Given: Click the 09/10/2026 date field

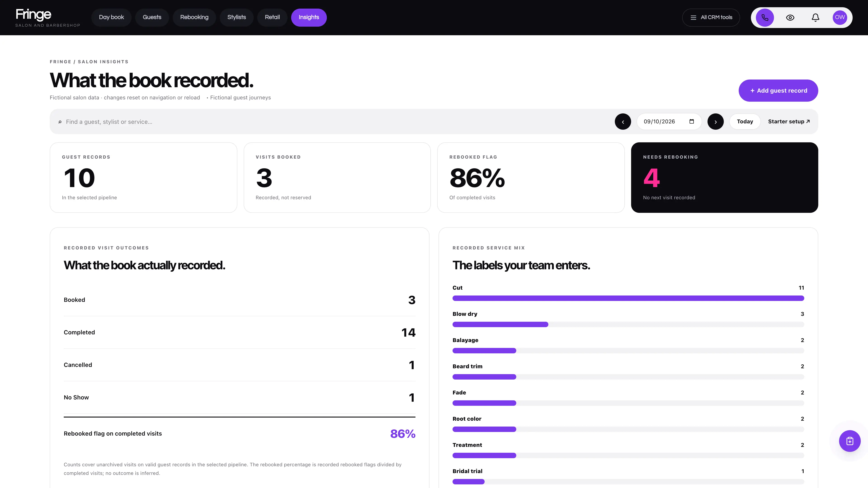Looking at the screenshot, I should [669, 122].
